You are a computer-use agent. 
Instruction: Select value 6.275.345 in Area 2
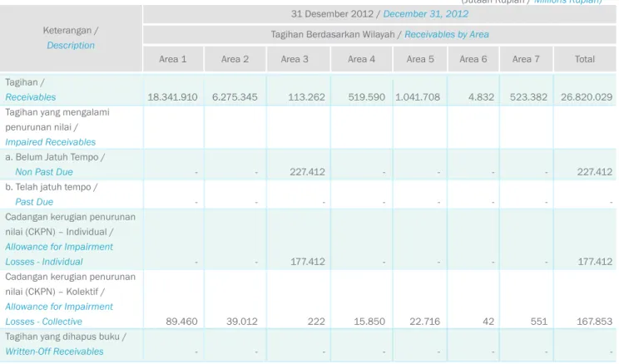(235, 97)
